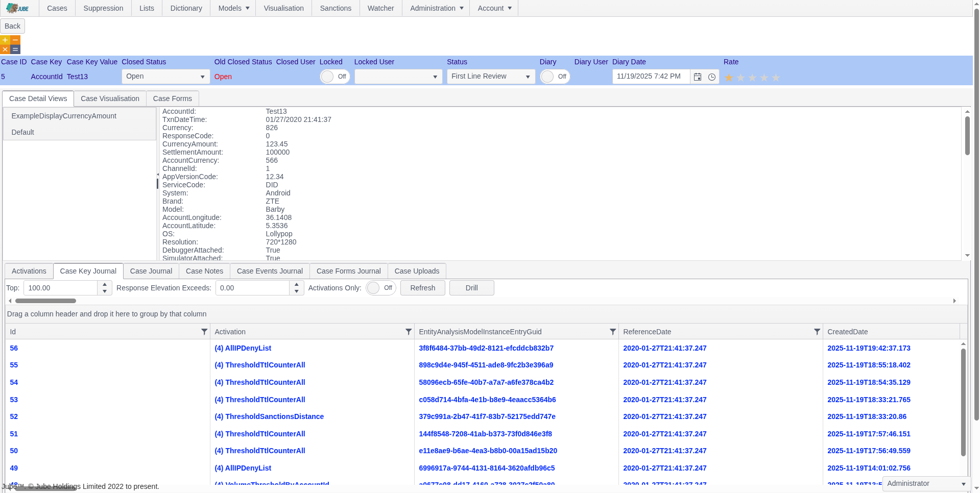
Task: Click the Jube raccoon logo
Action: pos(17,8)
